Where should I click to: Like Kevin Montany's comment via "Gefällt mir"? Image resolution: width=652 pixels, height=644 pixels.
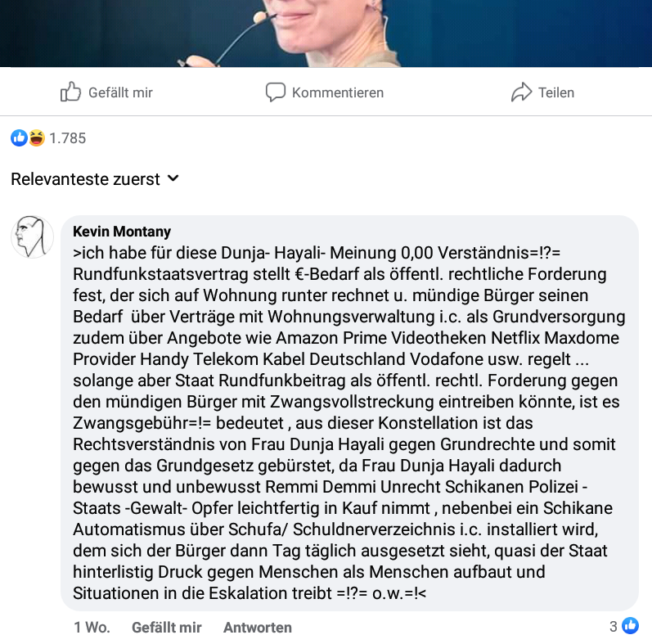click(166, 628)
